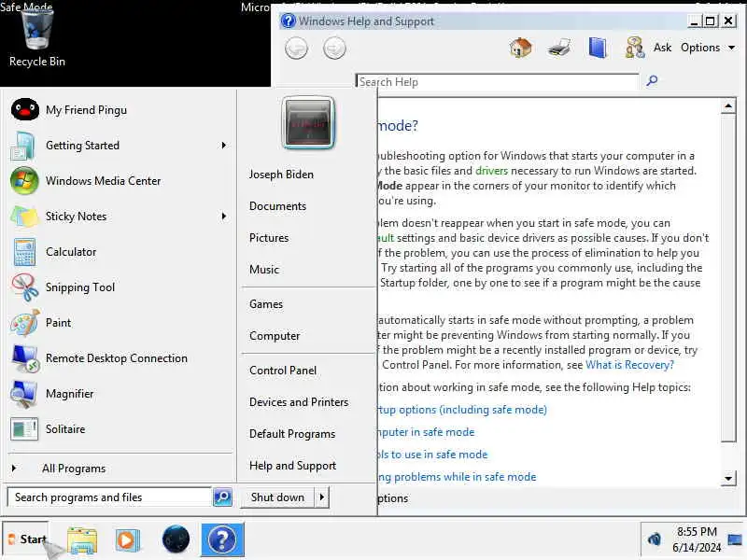Viewport: 747px width, 560px height.
Task: Open Control Panel
Action: pyautogui.click(x=283, y=371)
